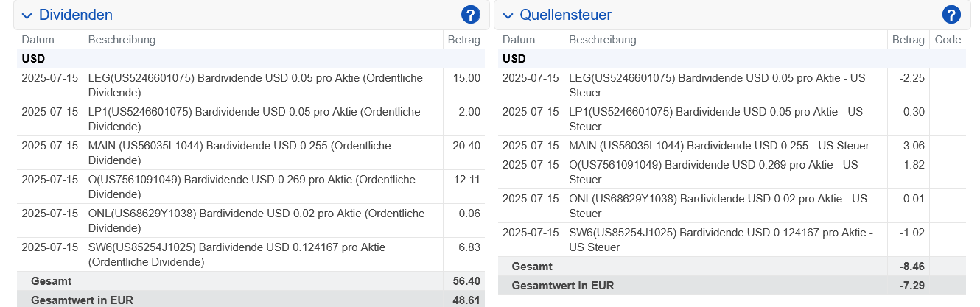Select the ONL dividend description
Viewport: 980px width, 307px height.
[256, 221]
